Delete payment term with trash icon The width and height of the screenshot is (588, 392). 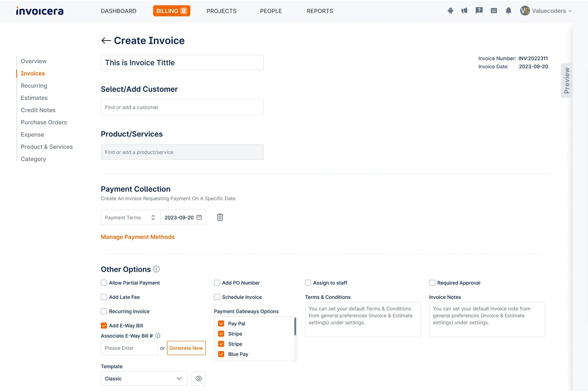coord(220,217)
